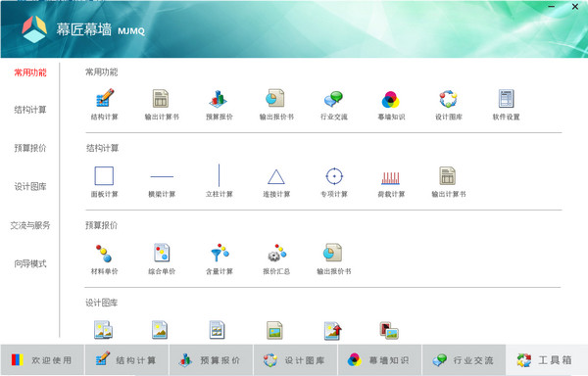Select 连接计算 triangle icon
Viewport: 588px width, 376px height.
click(276, 177)
